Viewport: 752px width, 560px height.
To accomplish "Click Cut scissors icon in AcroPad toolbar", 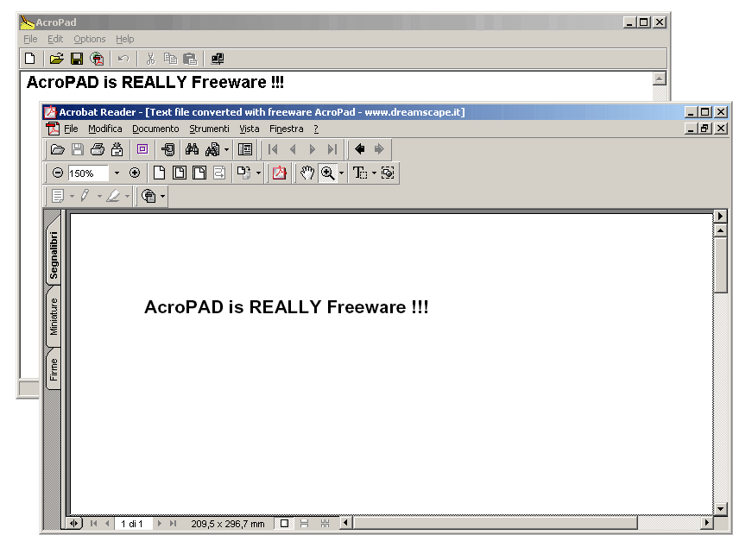I will 150,59.
